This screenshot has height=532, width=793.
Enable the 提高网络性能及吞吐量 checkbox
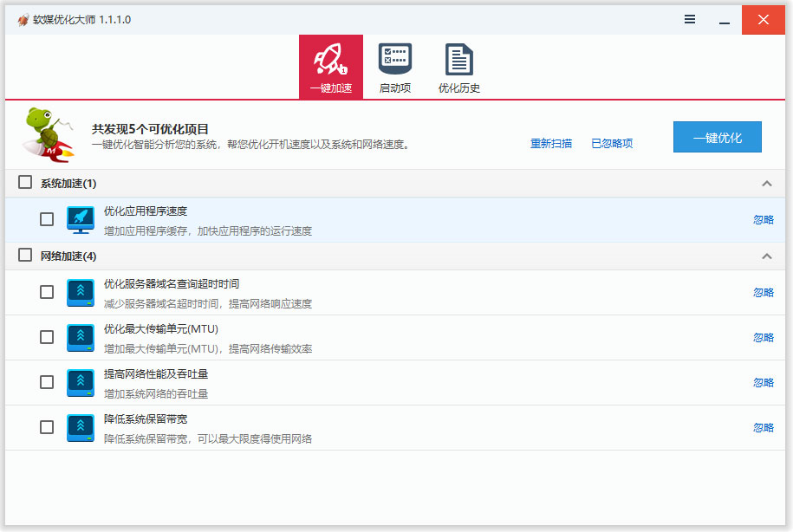pos(47,382)
